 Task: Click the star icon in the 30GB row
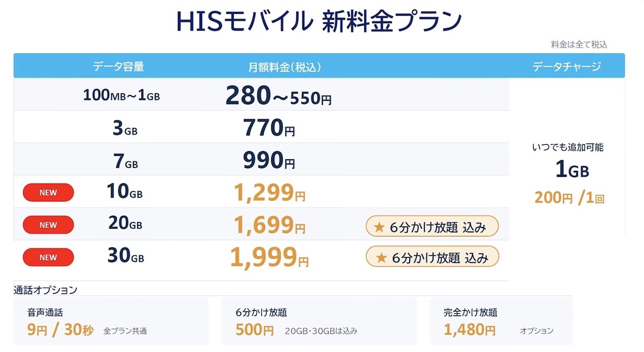pos(381,257)
